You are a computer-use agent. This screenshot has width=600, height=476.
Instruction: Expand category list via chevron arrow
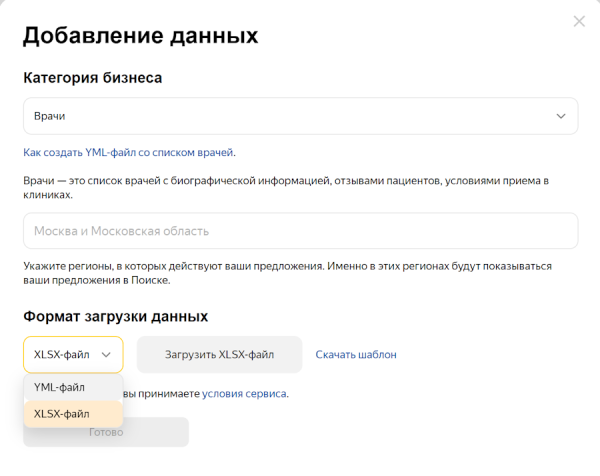click(561, 116)
